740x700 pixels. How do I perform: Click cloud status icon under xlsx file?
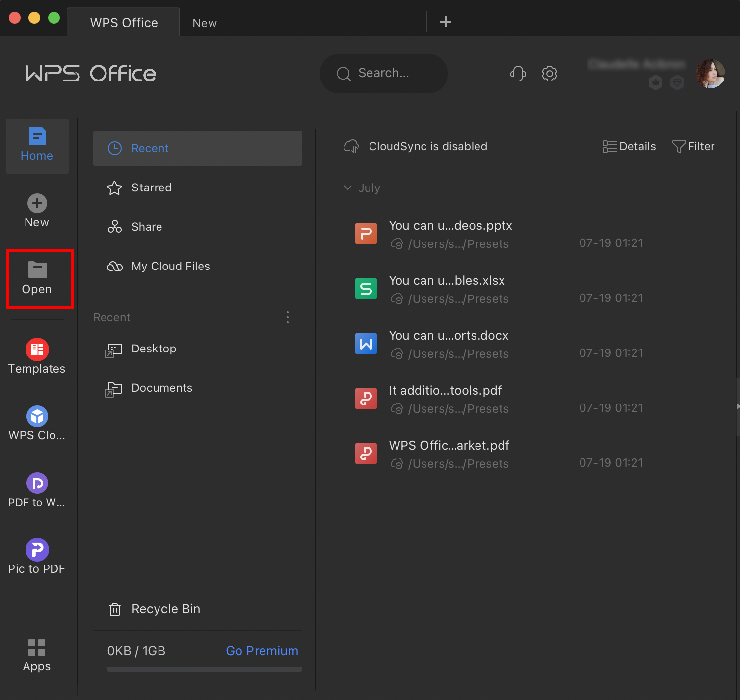pos(396,299)
